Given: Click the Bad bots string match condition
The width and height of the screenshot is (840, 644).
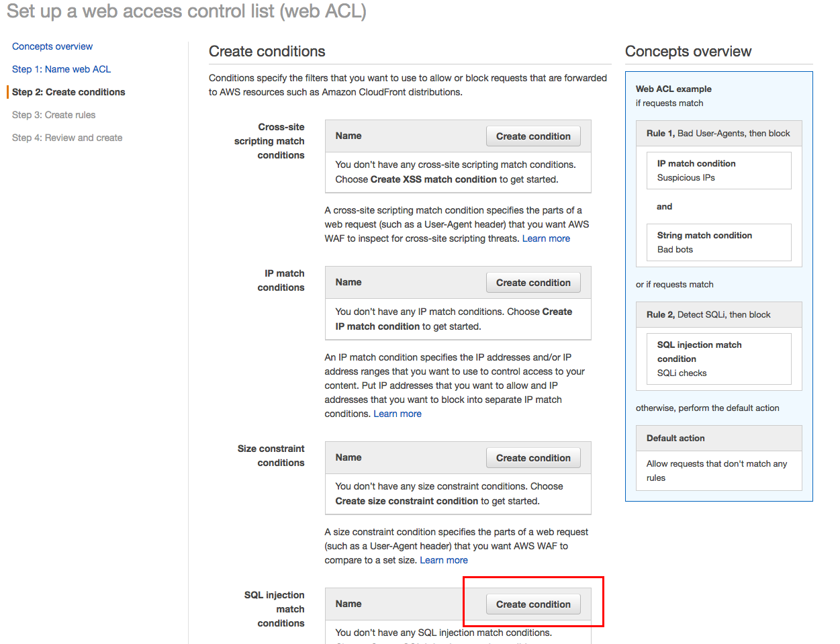Looking at the screenshot, I should 718,242.
